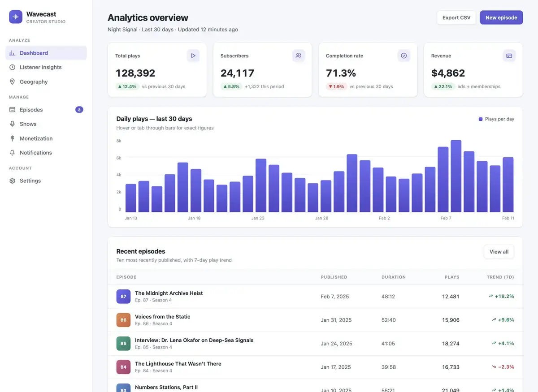Screen dimensions: 538x392
Task: Click the Jan 17, 2025 published date
Action: point(336,367)
